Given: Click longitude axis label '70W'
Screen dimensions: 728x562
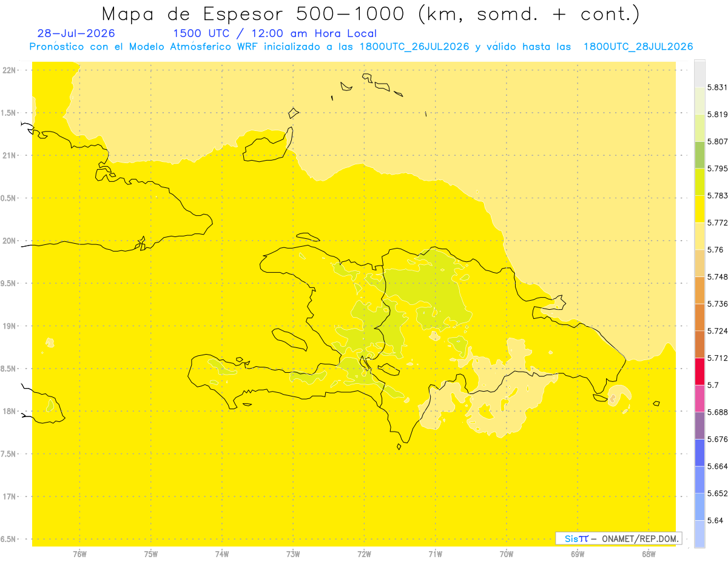Looking at the screenshot, I should [x=507, y=554].
